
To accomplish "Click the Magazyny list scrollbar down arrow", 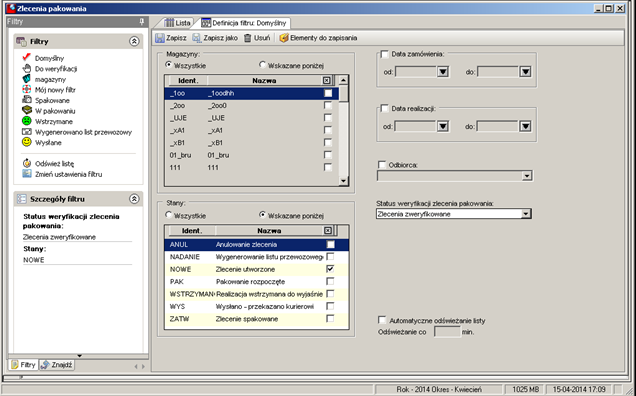I will point(344,181).
